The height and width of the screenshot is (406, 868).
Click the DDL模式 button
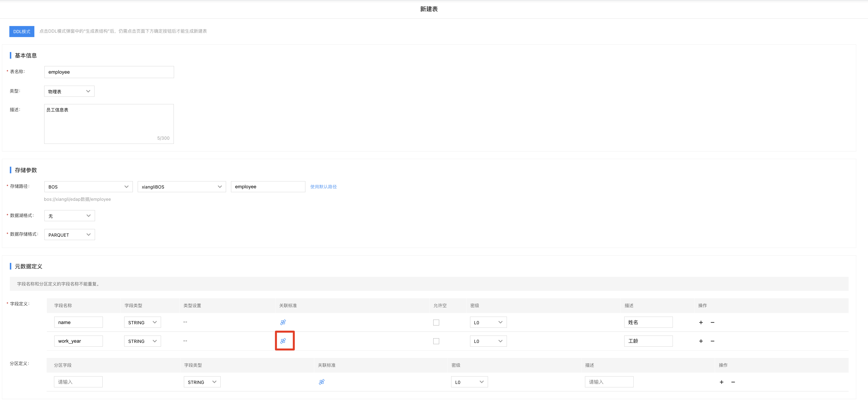(22, 31)
